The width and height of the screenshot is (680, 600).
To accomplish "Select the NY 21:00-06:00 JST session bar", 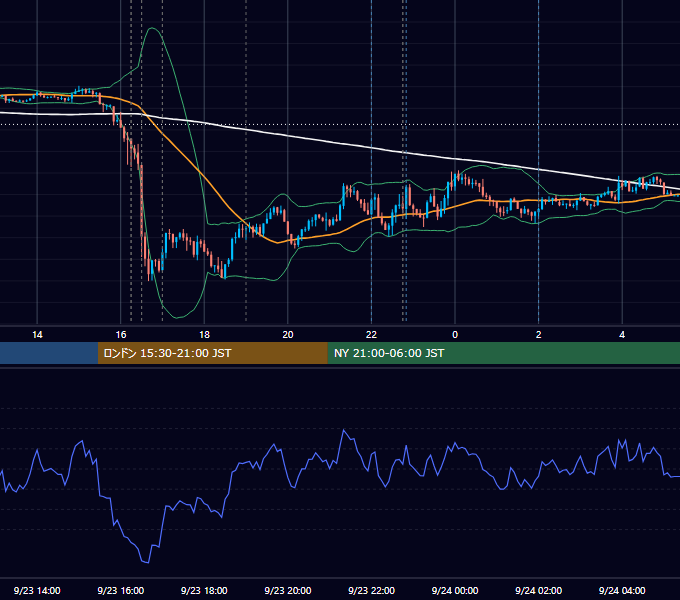I will click(x=503, y=353).
